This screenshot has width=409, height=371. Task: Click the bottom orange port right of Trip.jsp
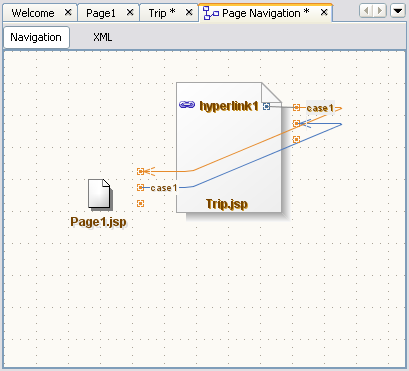[x=296, y=139]
